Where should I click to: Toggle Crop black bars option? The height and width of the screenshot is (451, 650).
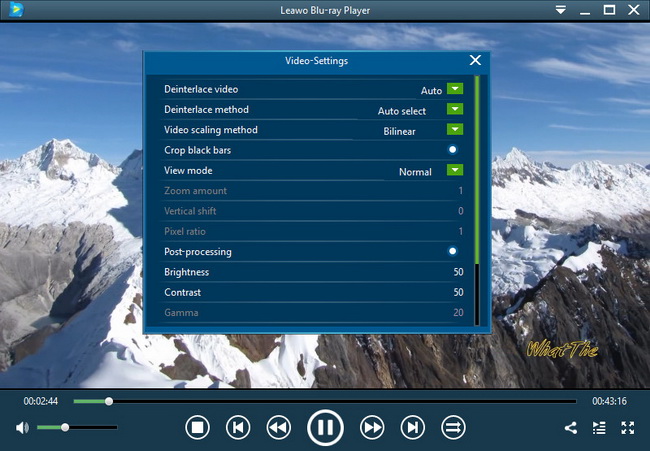[x=453, y=150]
